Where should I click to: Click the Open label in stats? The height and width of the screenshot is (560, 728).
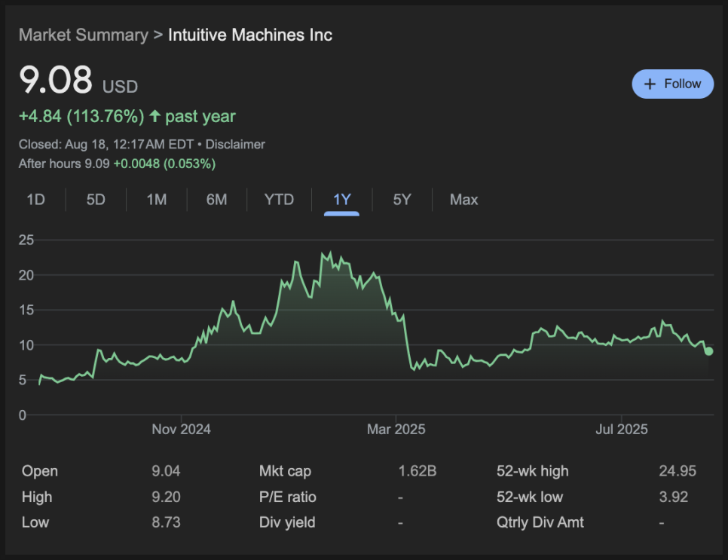[40, 471]
